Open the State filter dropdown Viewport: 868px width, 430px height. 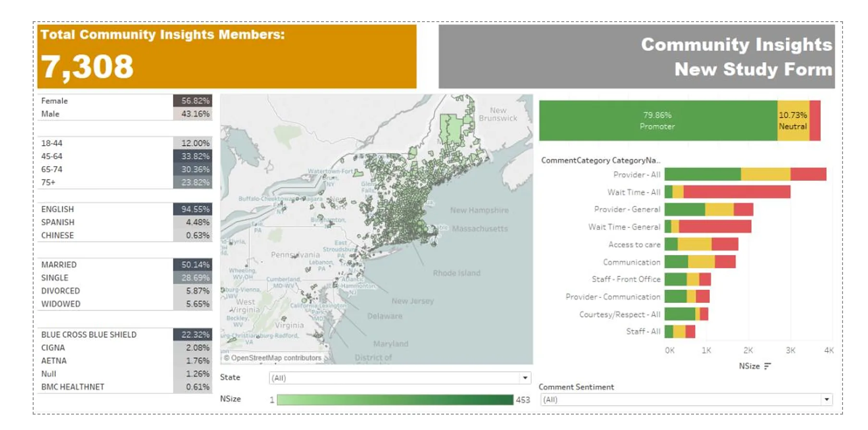click(x=525, y=378)
